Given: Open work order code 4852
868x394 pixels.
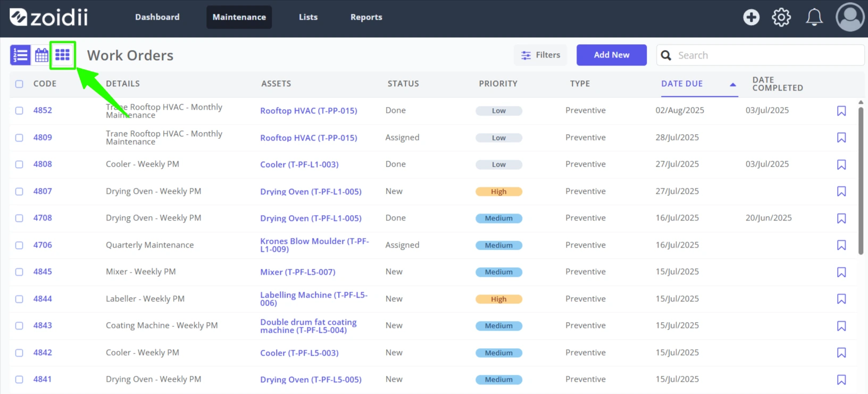Looking at the screenshot, I should [x=43, y=110].
